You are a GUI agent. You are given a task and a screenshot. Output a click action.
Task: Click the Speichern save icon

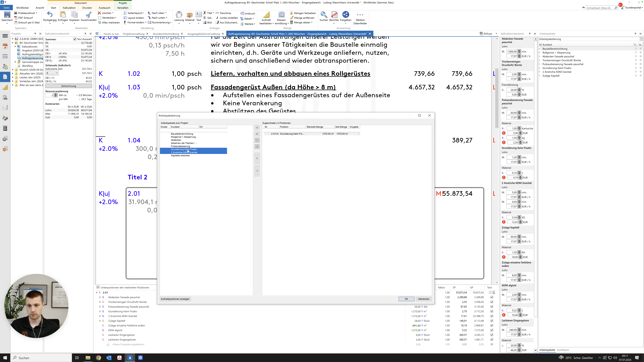coord(7,15)
